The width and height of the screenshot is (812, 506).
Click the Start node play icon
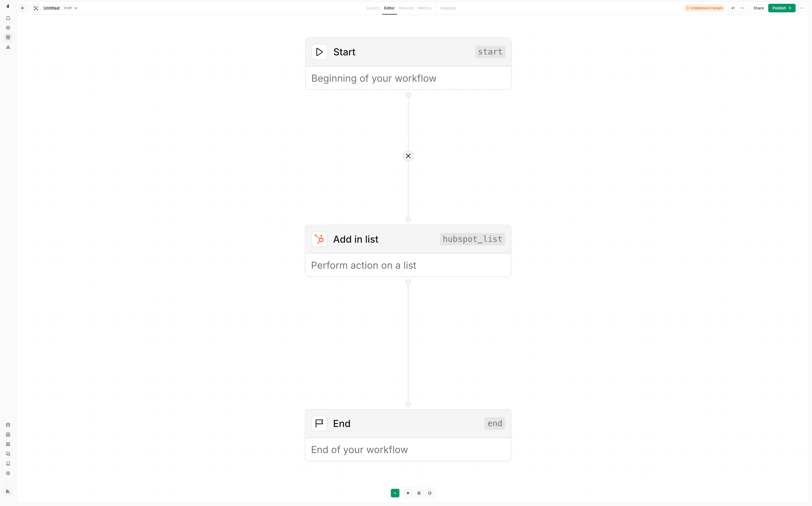319,52
